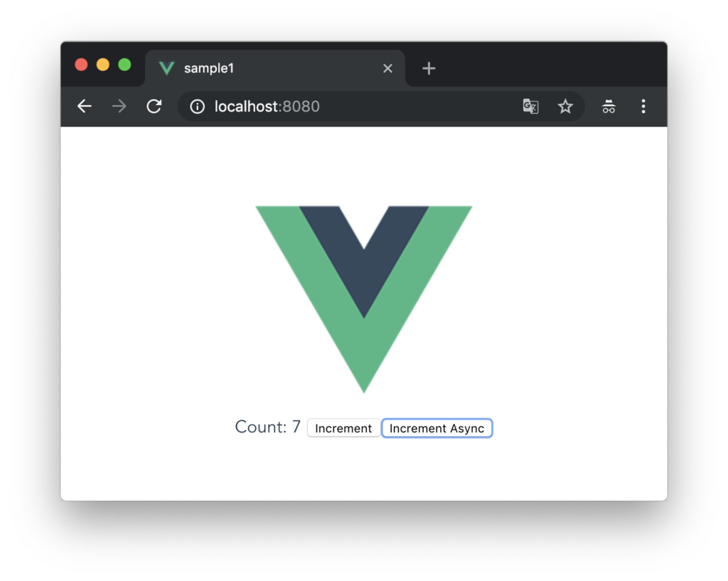728x581 pixels.
Task: Click the Vue favicon in the tab
Action: point(166,68)
